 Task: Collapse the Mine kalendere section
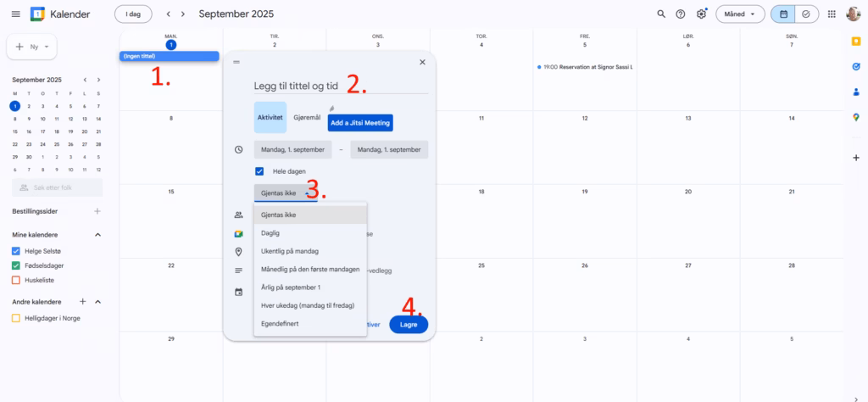tap(97, 235)
